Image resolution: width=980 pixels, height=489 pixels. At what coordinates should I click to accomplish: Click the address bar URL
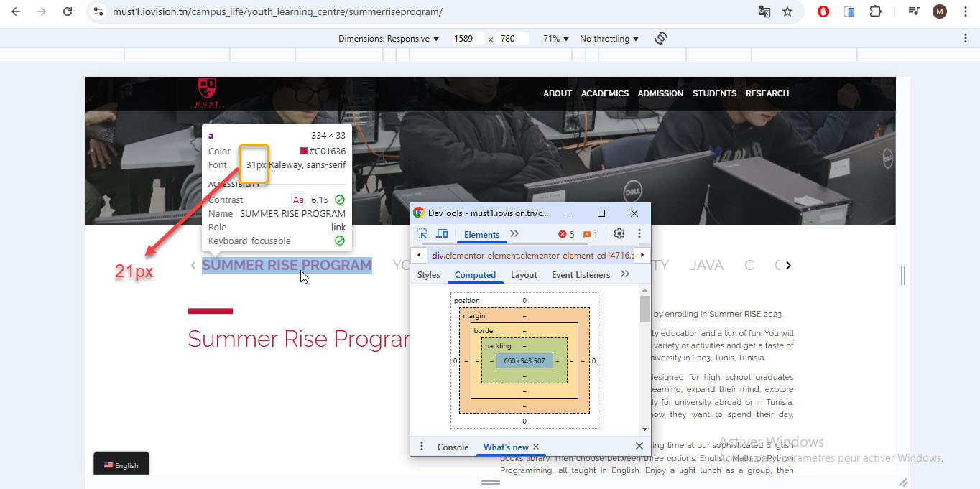pos(277,11)
